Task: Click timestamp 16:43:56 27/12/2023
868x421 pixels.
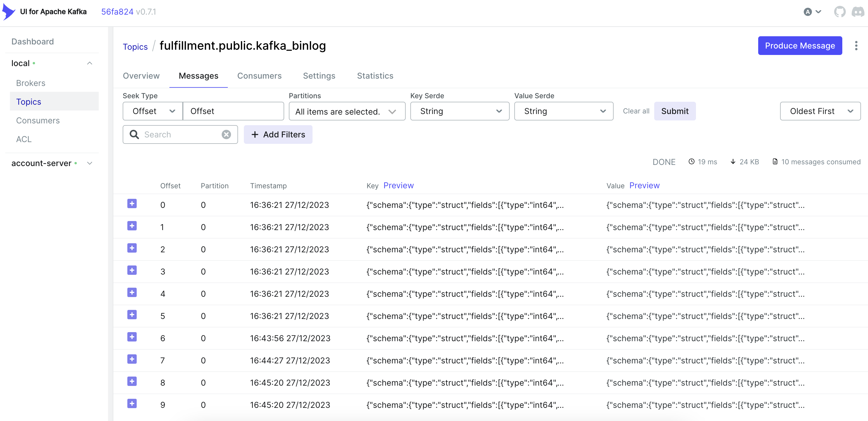Action: [290, 338]
